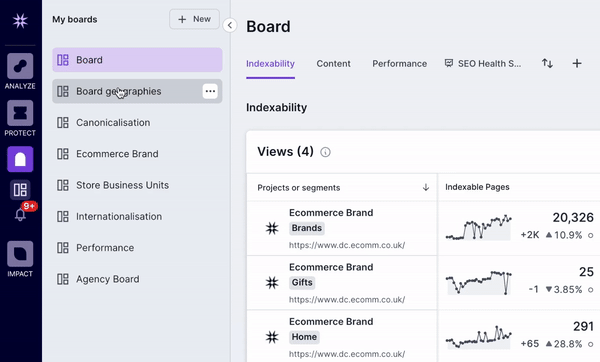Click the sparkline chart in Home row

478,337
